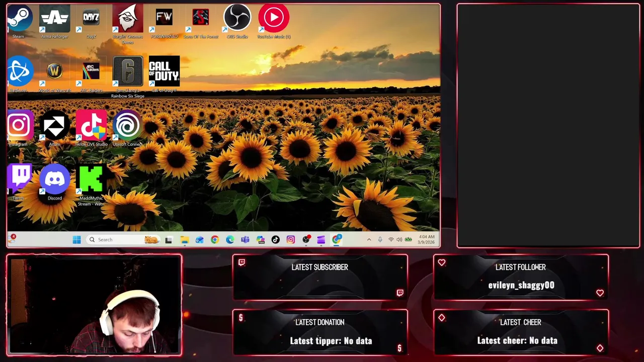Click the 'Latest cheer: No data' text
The image size is (644, 362).
click(517, 341)
